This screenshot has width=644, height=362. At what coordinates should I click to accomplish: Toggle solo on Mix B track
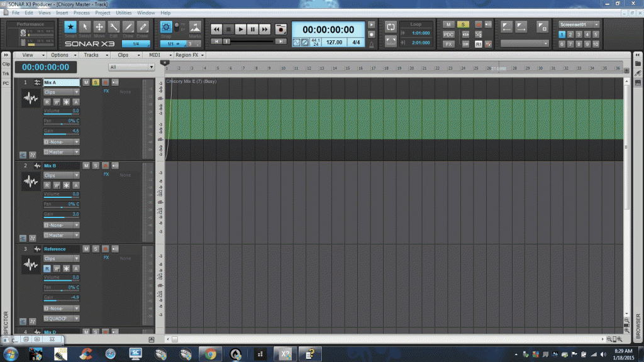(96, 165)
